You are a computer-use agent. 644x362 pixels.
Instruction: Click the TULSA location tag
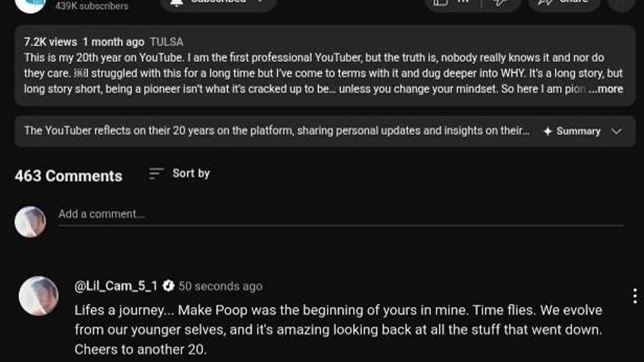(x=167, y=42)
